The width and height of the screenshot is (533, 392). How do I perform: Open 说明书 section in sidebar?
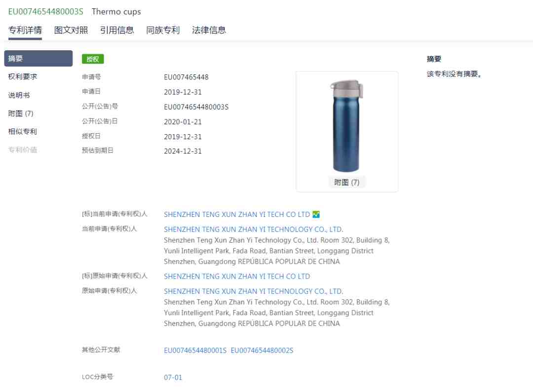(19, 95)
